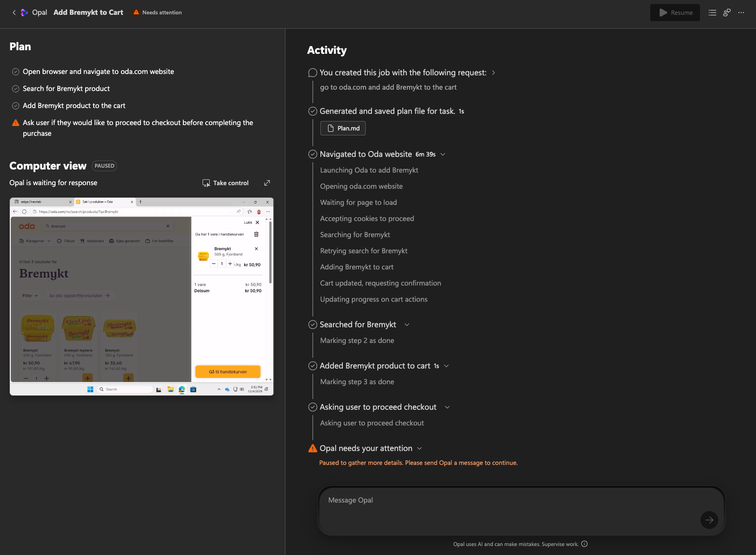Screen dimensions: 756x555
Task: Open the more options ellipsis menu
Action: click(741, 13)
